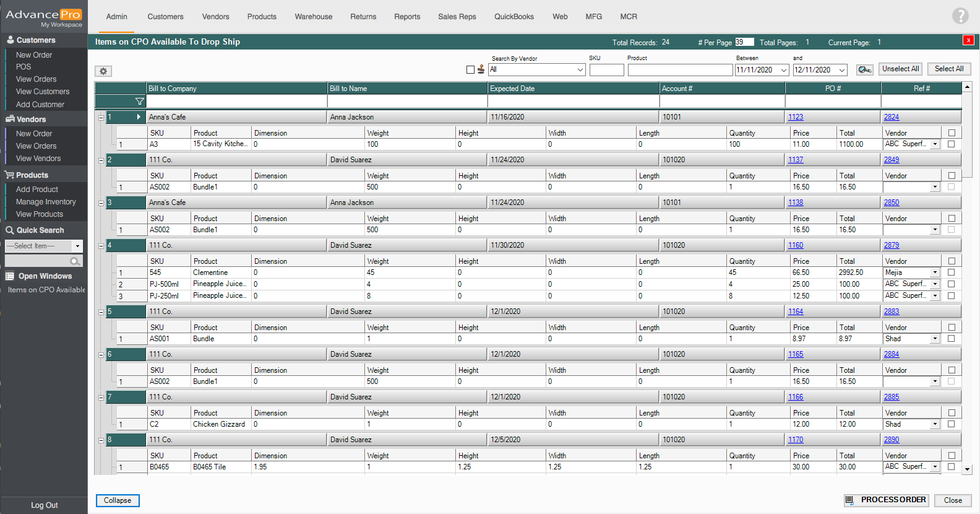Click the red close X icon on title bar
980x514 pixels.
(968, 40)
